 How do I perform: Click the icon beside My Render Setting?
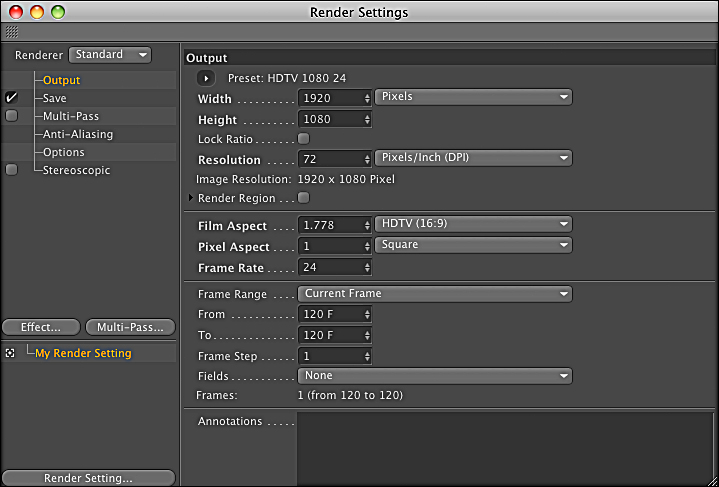coord(10,353)
